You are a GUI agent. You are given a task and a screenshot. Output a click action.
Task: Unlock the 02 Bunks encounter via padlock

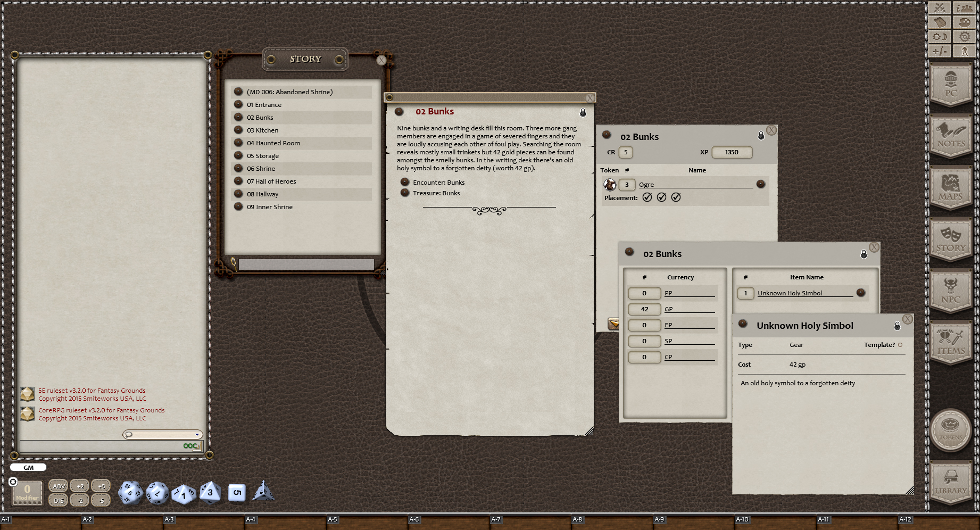coord(760,136)
